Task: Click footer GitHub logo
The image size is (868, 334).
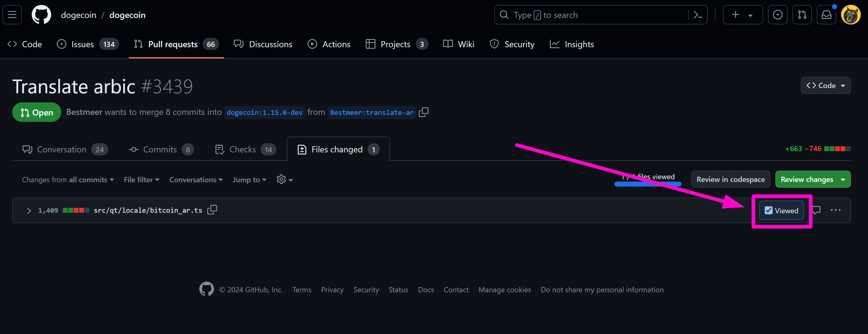Action: [206, 289]
